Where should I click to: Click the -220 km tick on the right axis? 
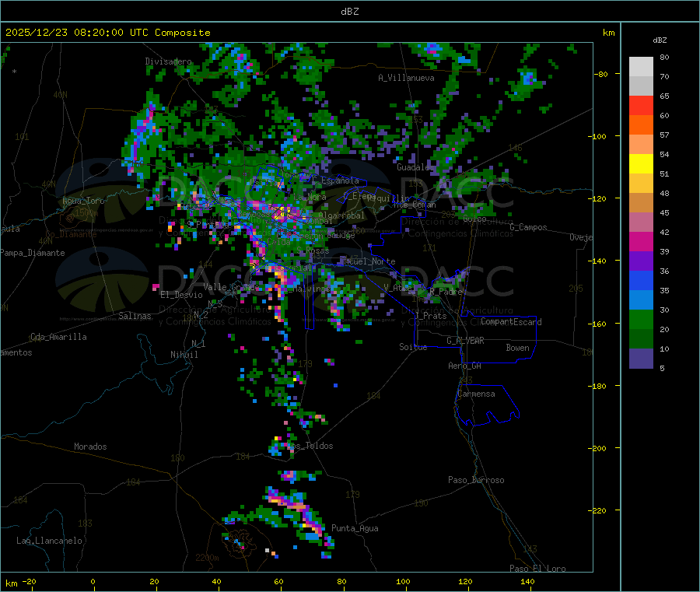599,511
